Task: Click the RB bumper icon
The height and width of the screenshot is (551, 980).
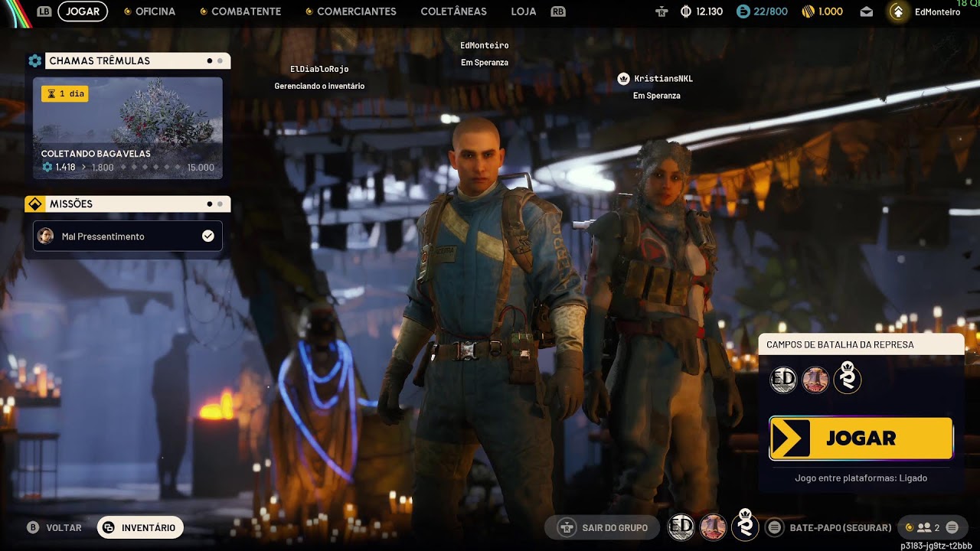Action: pos(558,11)
